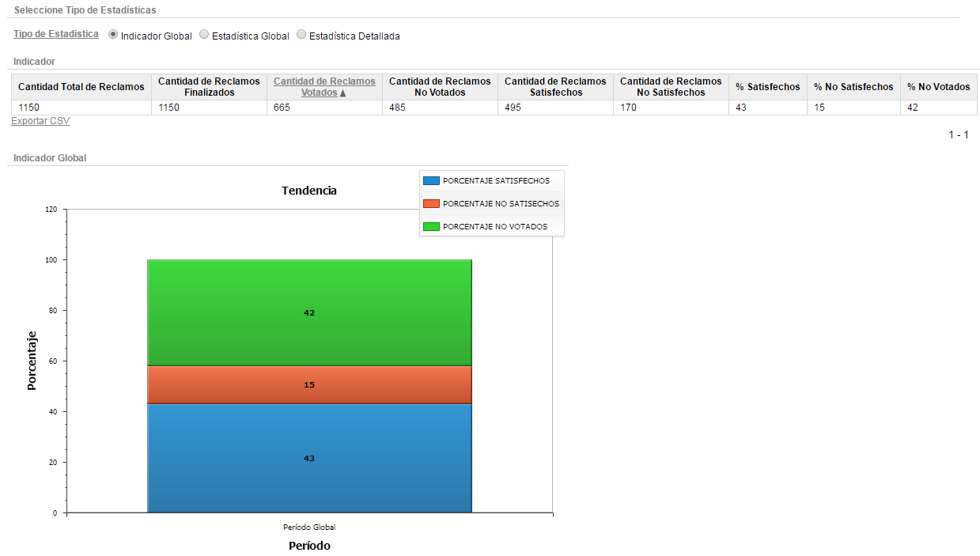
Task: Choose the Estadística Detallada radio option
Action: [x=301, y=35]
